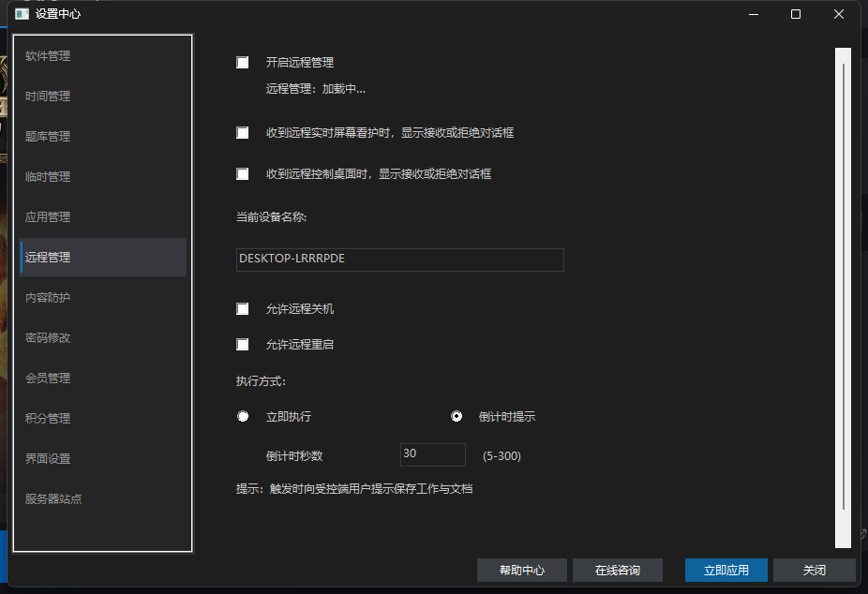The height and width of the screenshot is (594, 868).
Task: Select 积分管理 in sidebar
Action: (103, 419)
